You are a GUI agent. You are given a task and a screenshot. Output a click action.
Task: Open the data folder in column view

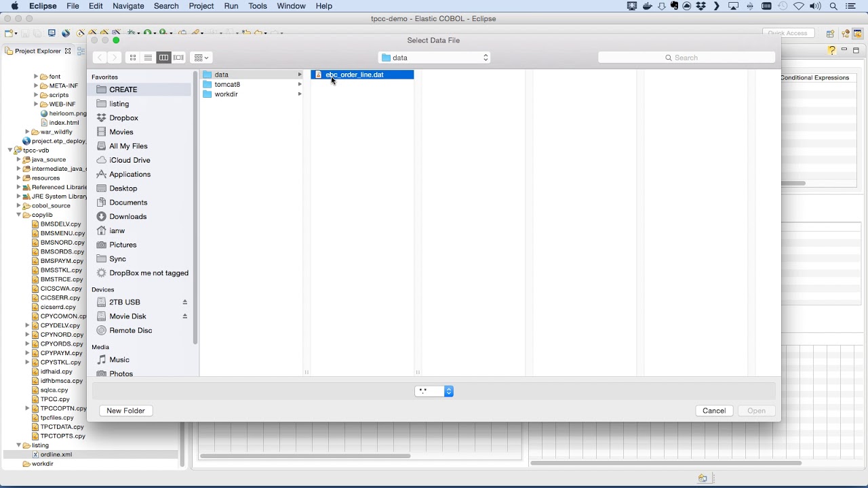(252, 75)
